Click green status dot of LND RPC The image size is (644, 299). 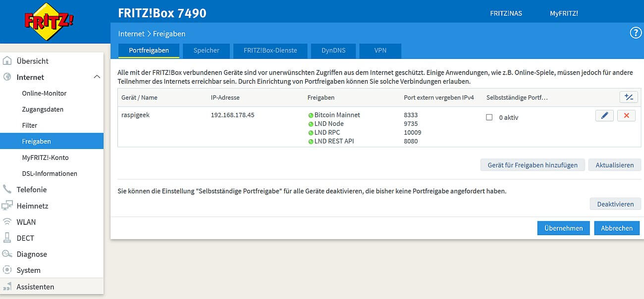311,133
